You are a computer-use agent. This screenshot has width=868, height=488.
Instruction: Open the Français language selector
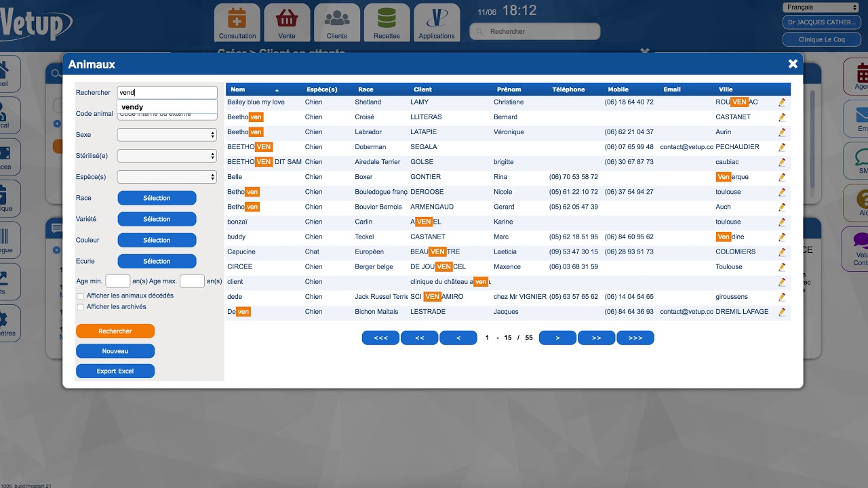click(820, 7)
